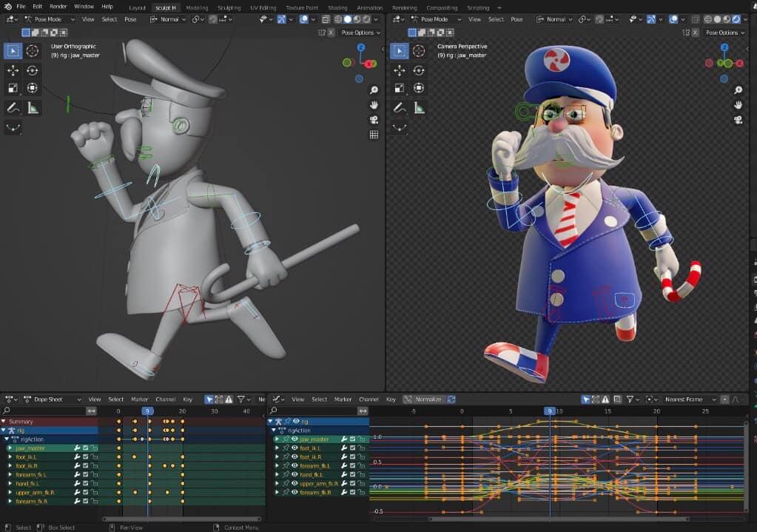The image size is (757, 532).
Task: Click the dope sheet channel search field
Action: click(x=44, y=411)
